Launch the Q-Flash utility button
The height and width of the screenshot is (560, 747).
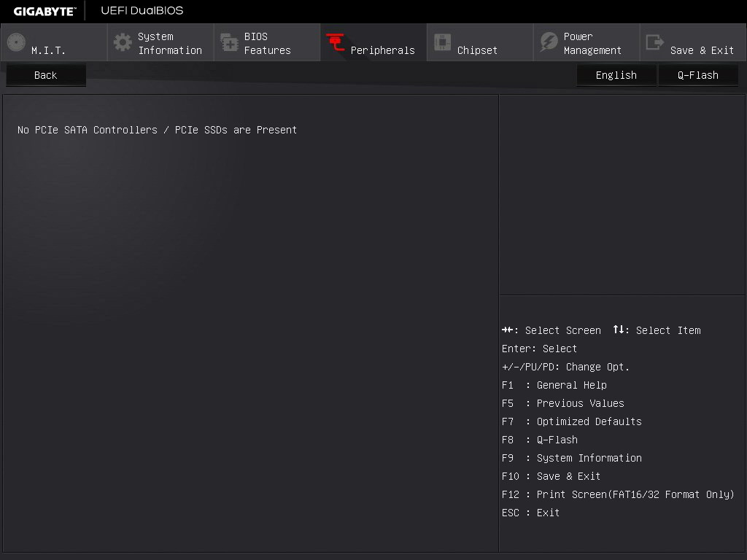tap(698, 75)
